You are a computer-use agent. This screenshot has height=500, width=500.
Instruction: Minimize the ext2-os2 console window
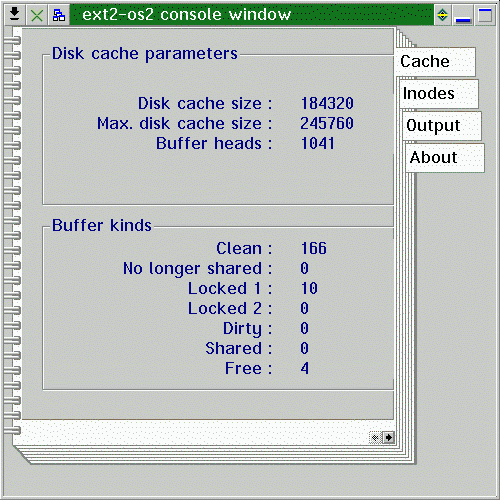(463, 15)
